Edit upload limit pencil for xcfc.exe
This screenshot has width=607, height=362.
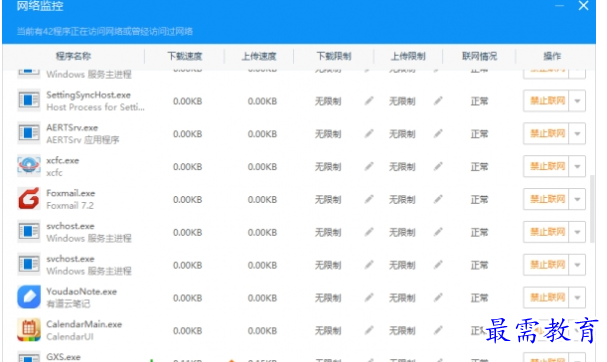[x=438, y=166]
